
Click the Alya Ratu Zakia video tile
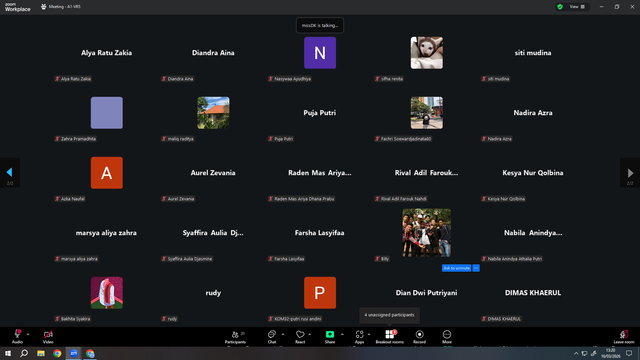point(107,53)
